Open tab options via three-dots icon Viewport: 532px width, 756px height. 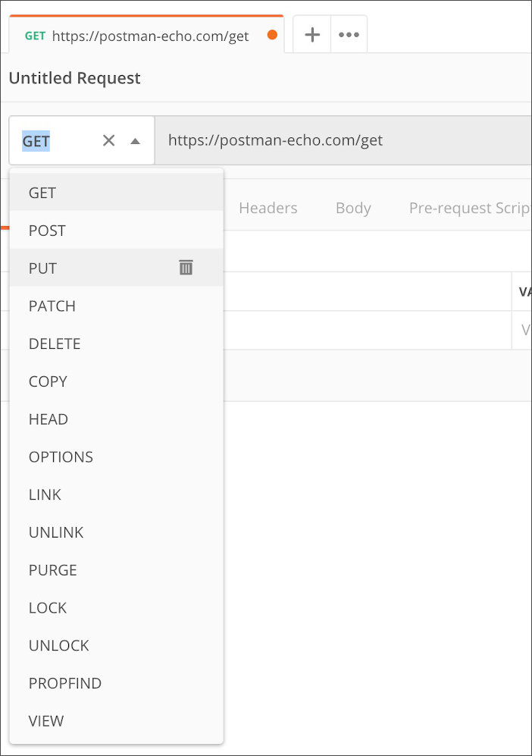pos(349,35)
